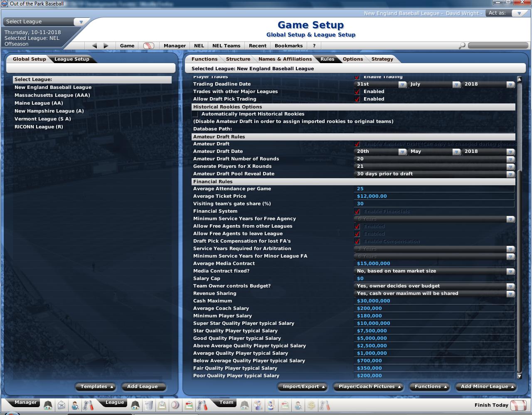Edit the Cash Maximum value field
Screen dimensions: 532x415
click(x=434, y=301)
